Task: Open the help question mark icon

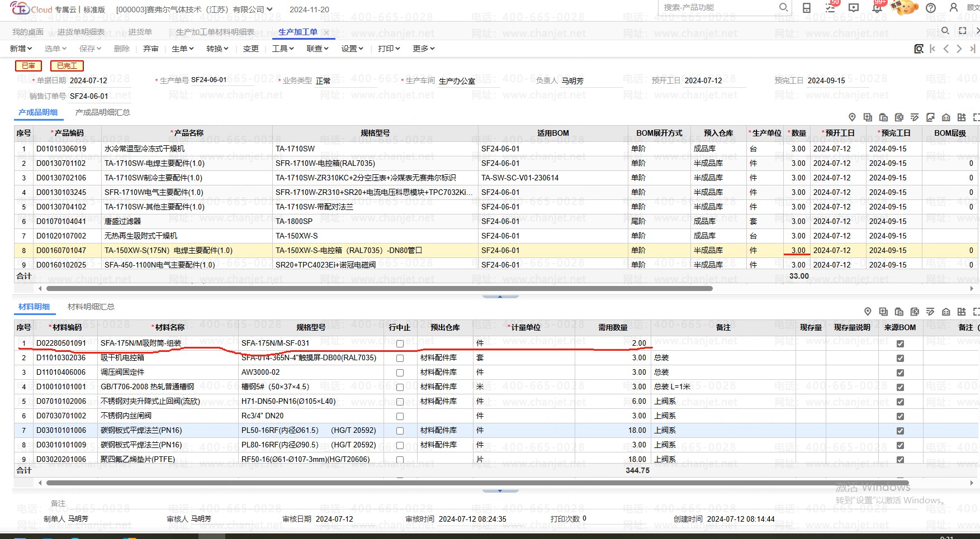Action: [931, 8]
